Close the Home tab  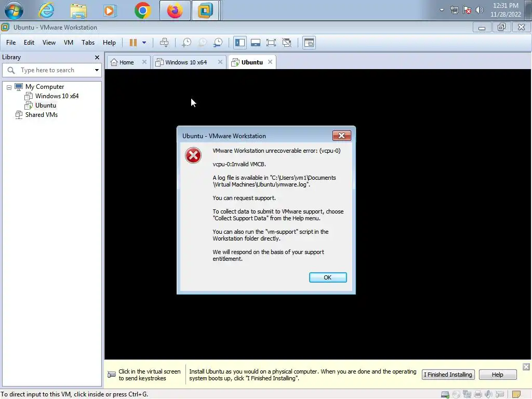pos(144,62)
